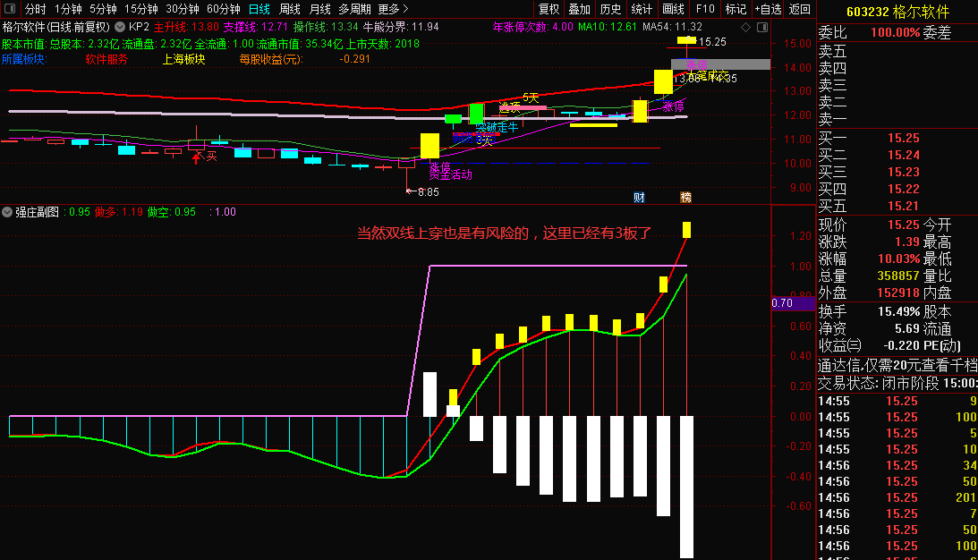Toggle the right info panel icon
Image resolution: width=978 pixels, height=560 pixels.
point(762,28)
